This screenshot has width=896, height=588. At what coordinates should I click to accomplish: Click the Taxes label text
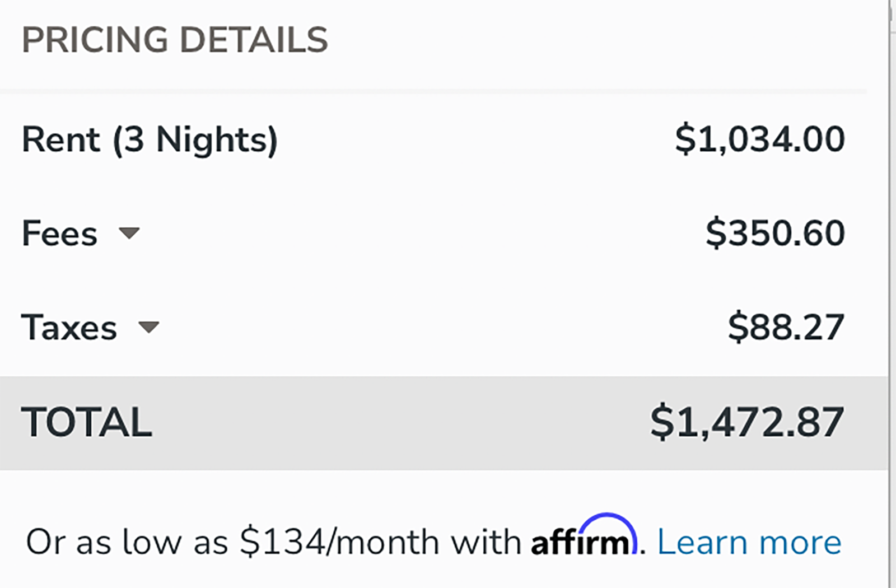tap(69, 327)
